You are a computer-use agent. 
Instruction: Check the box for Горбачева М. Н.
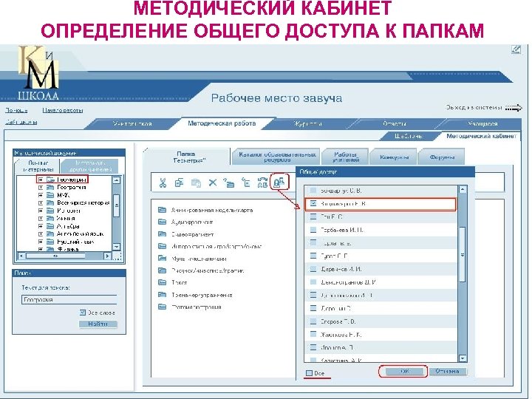(x=313, y=230)
